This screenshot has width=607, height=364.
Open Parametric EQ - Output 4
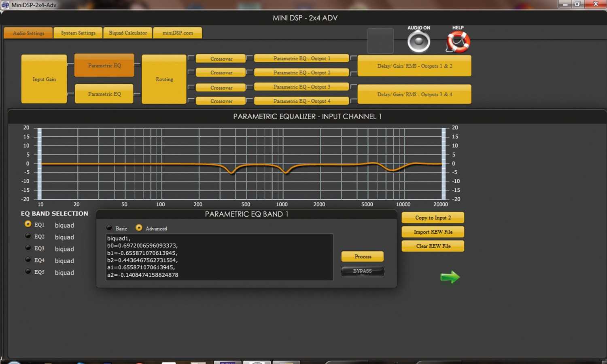point(301,101)
